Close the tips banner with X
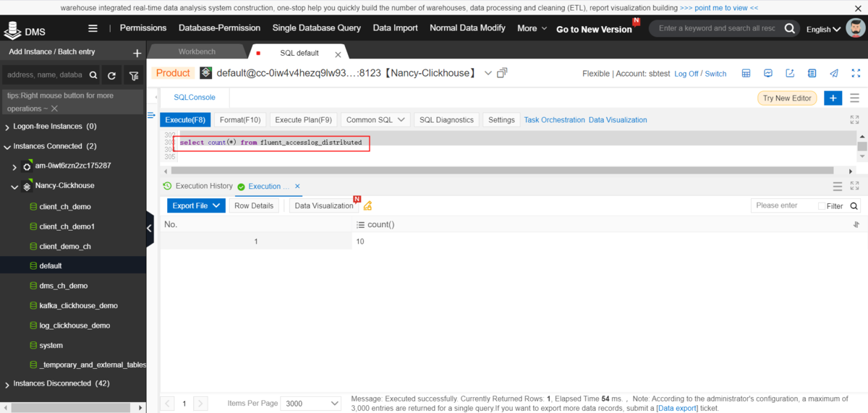 tap(54, 108)
